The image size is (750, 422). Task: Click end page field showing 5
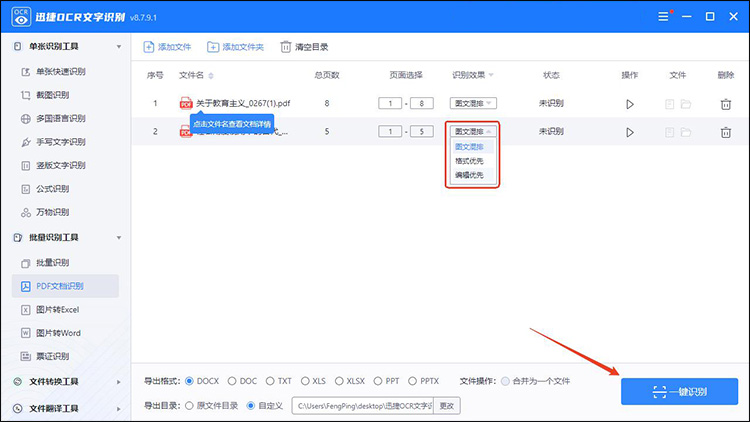point(421,132)
